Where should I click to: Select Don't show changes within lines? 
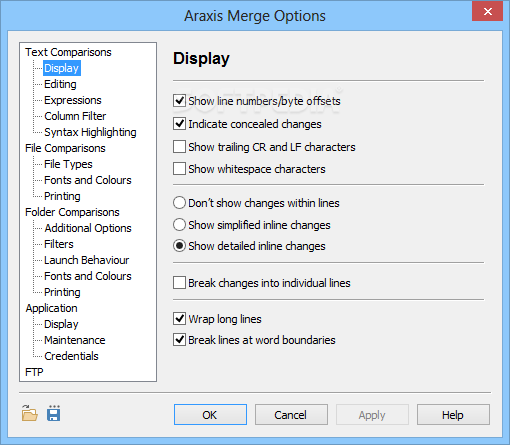[179, 203]
